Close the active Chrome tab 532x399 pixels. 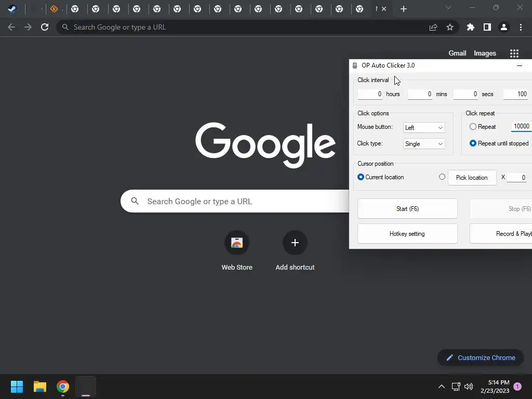(384, 9)
